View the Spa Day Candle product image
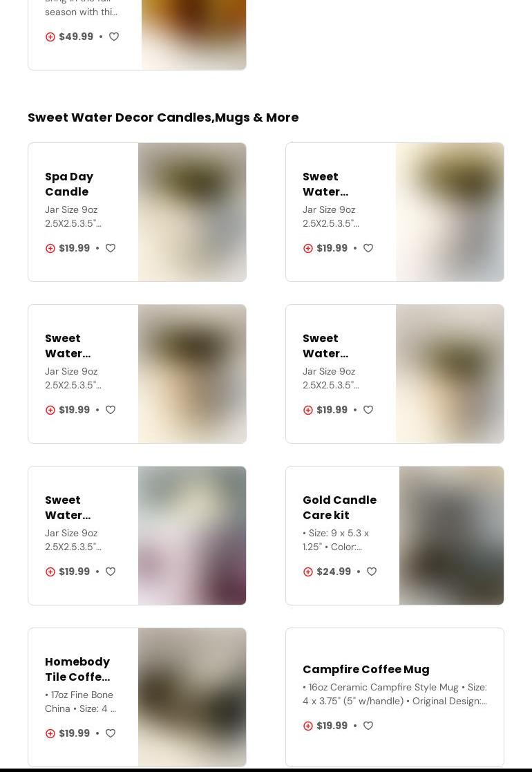The width and height of the screenshot is (532, 772). pyautogui.click(x=192, y=212)
